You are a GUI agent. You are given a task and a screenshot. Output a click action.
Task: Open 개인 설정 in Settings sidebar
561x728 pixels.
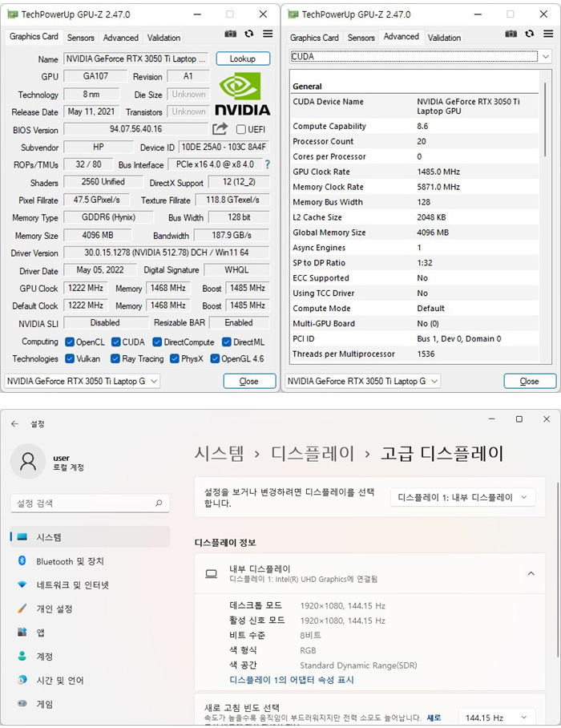[90, 609]
